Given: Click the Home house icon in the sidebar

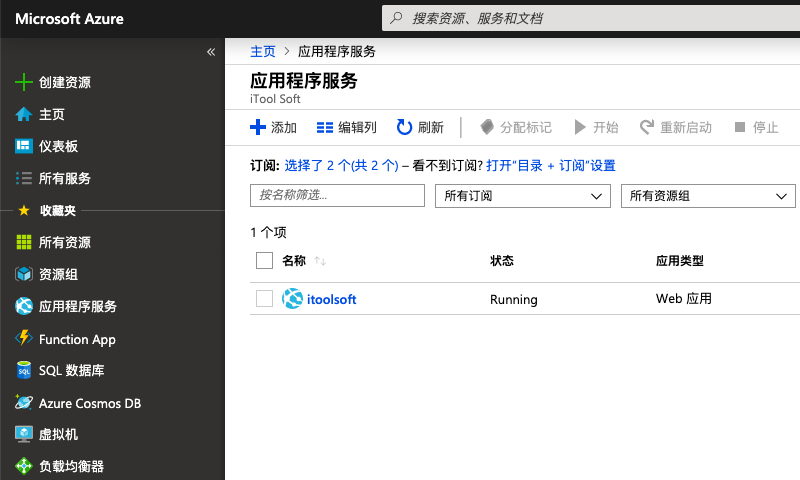Looking at the screenshot, I should click(23, 114).
